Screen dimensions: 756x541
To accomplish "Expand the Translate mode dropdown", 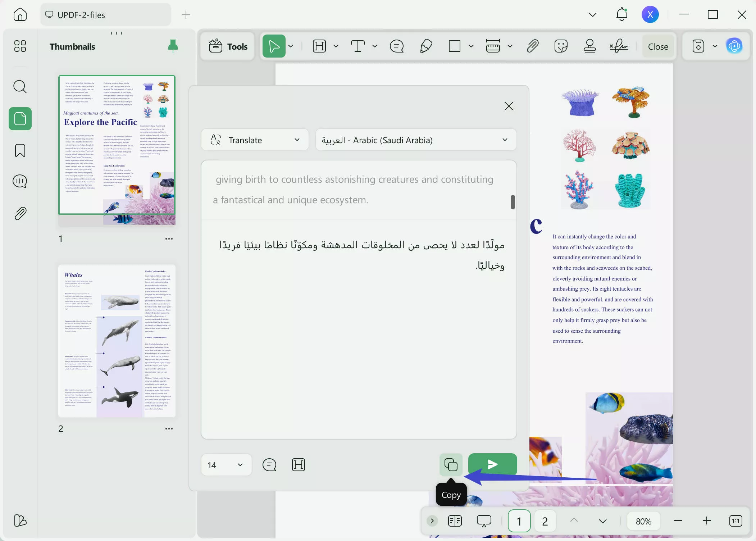I will [x=297, y=140].
